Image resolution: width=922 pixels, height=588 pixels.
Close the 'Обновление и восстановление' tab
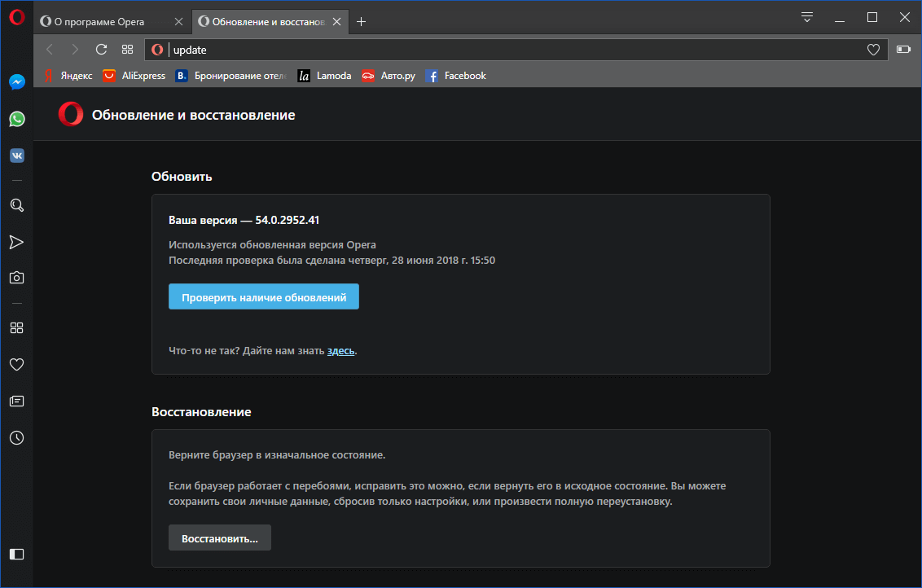[x=337, y=22]
